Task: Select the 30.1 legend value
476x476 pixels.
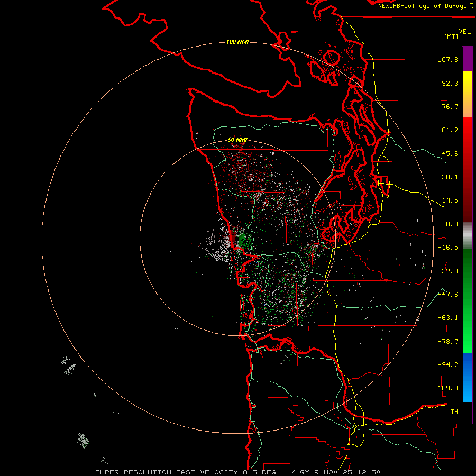Action: tap(450, 177)
